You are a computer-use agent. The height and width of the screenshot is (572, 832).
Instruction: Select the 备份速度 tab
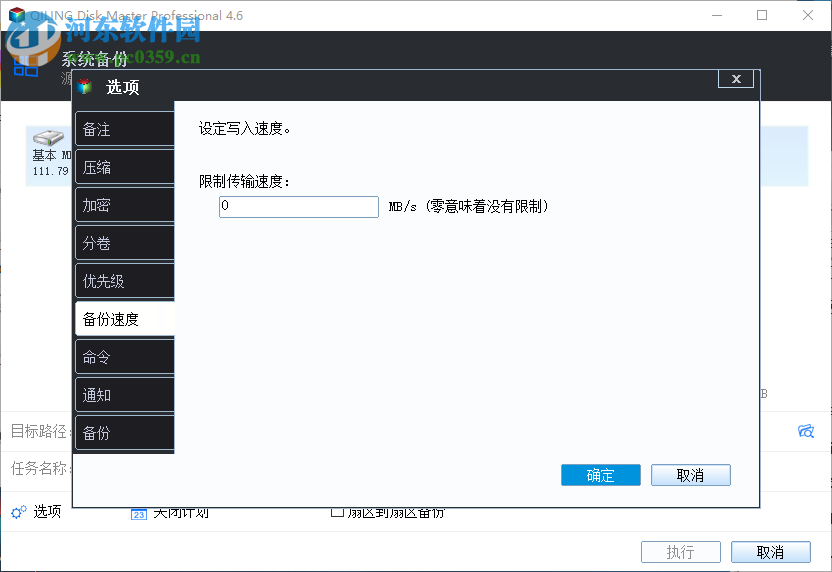click(125, 319)
